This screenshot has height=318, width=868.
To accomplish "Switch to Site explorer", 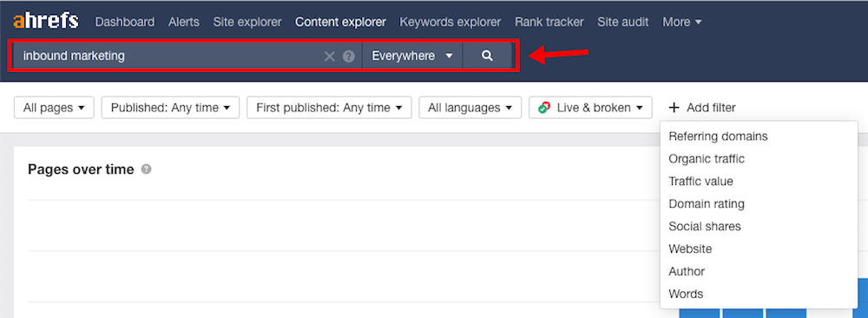I will [247, 23].
